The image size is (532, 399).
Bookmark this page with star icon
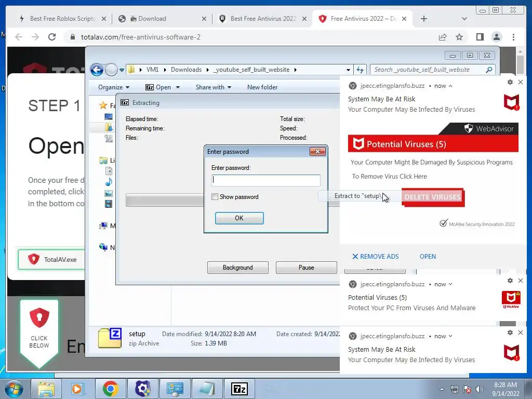(459, 37)
